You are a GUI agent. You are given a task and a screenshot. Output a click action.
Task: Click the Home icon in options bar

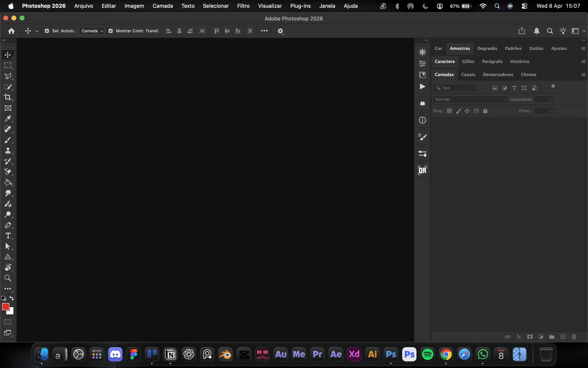pyautogui.click(x=11, y=31)
